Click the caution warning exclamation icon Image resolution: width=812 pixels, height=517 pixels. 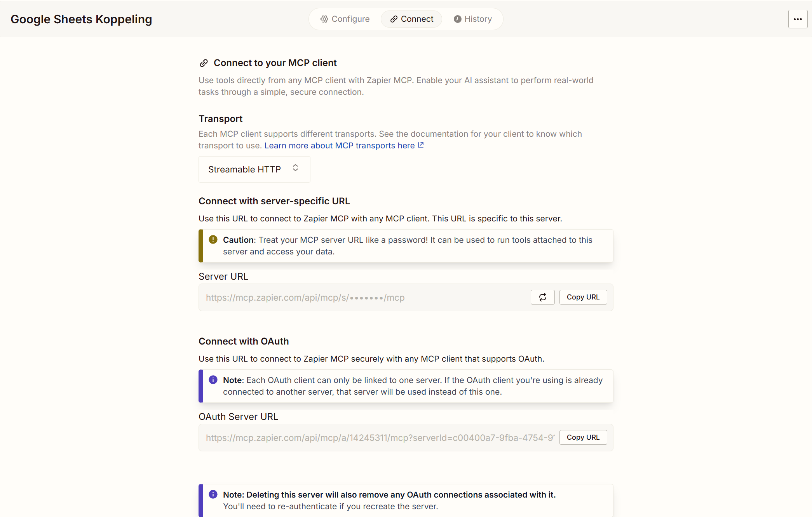coord(213,240)
